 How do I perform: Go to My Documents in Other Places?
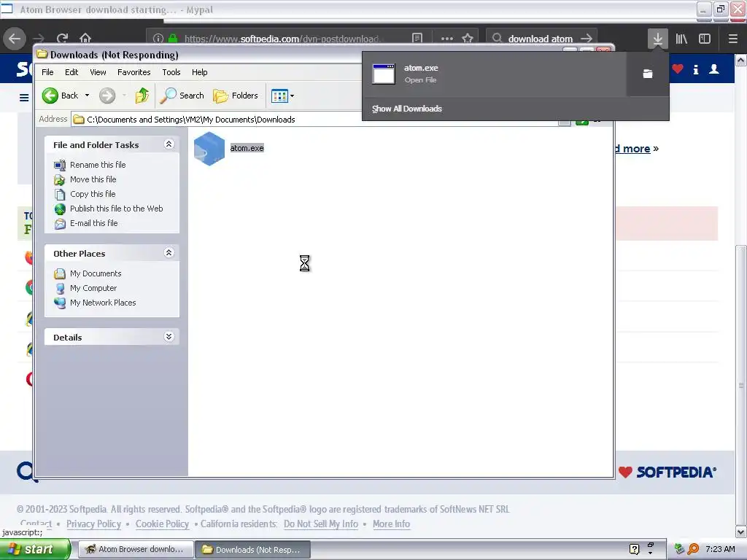[96, 273]
